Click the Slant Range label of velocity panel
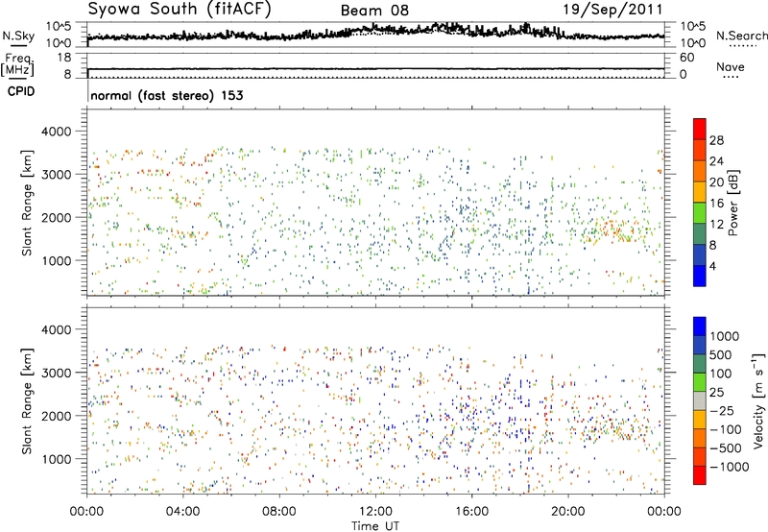 pos(27,401)
